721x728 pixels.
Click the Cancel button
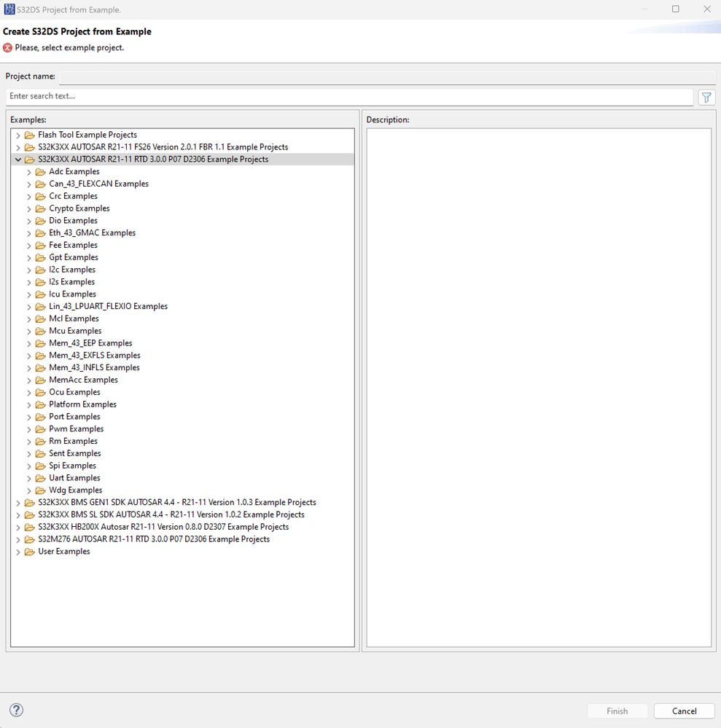(684, 711)
